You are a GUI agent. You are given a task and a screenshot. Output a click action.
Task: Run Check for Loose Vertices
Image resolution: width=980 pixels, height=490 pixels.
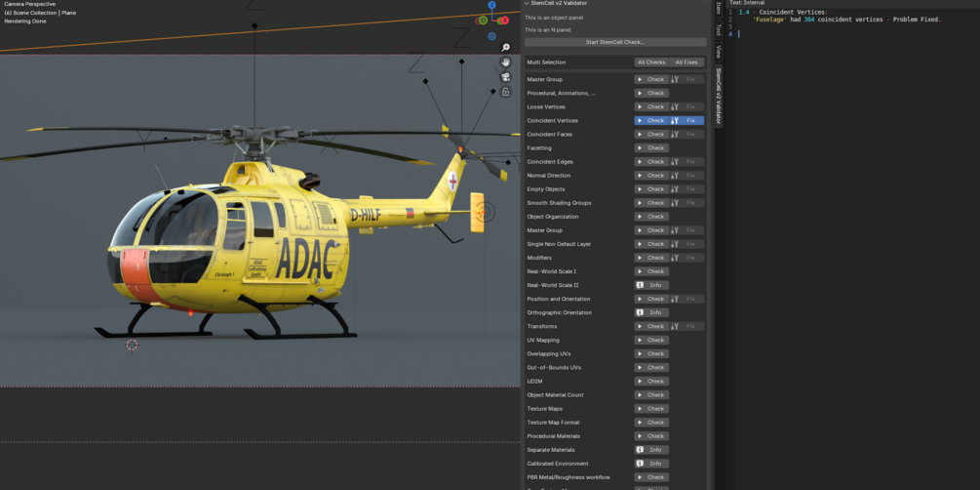coord(651,107)
